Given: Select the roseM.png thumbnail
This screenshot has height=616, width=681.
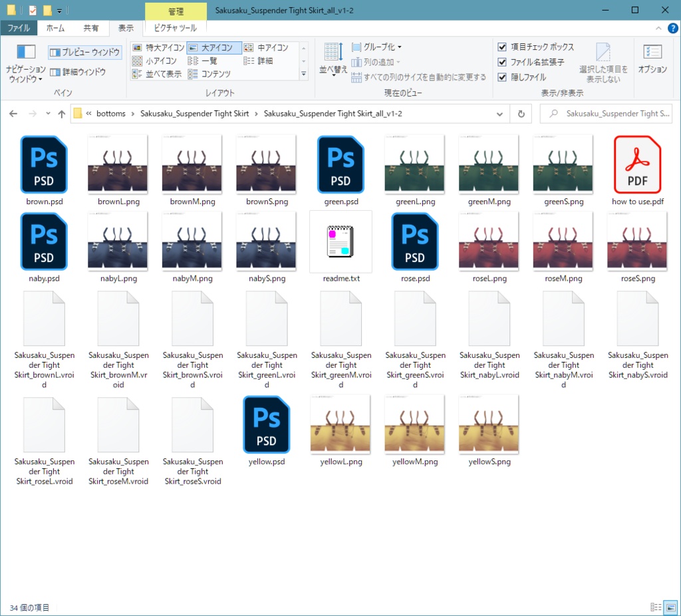Looking at the screenshot, I should (x=563, y=241).
